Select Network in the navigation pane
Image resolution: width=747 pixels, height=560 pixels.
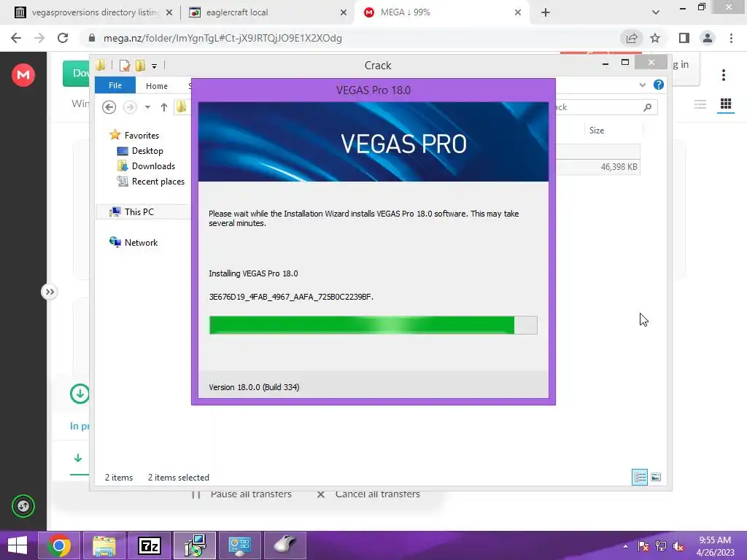141,242
